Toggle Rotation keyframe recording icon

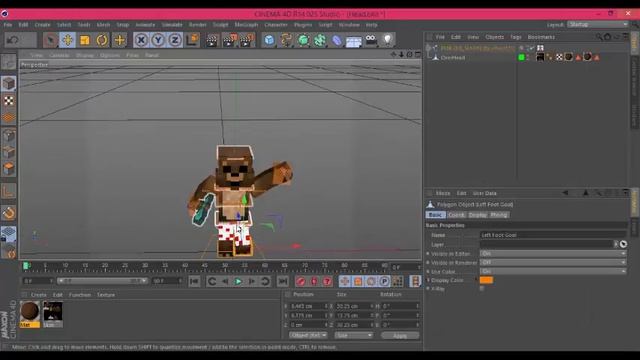371,281
